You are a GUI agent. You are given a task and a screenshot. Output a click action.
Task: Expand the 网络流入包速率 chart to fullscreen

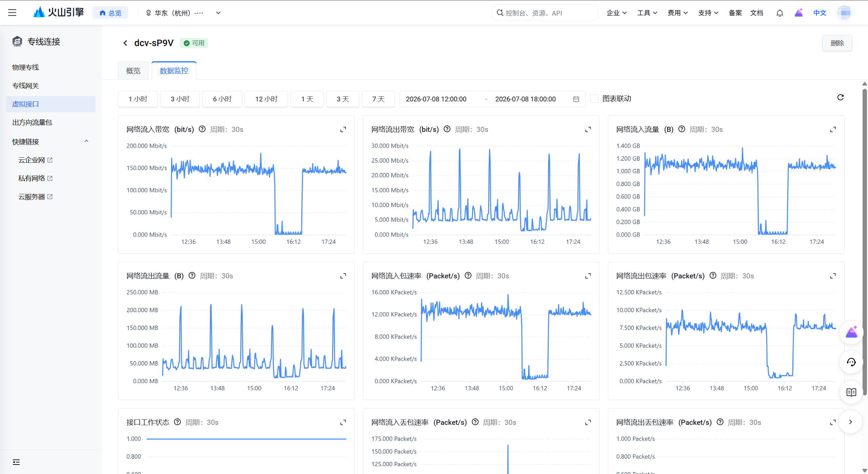point(588,276)
